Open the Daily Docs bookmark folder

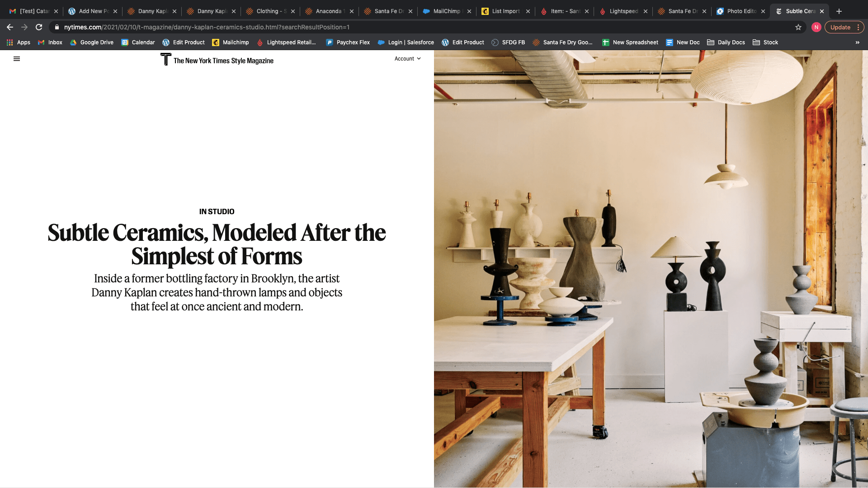726,42
